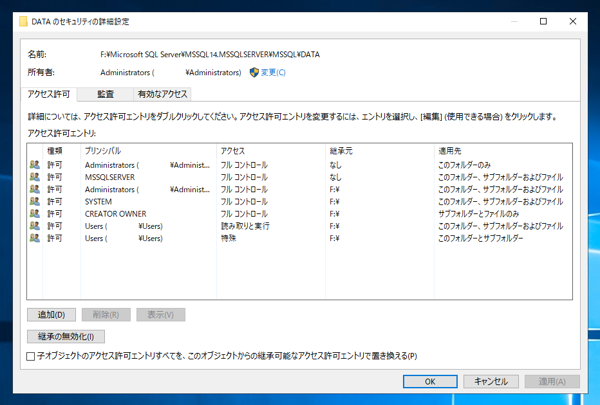Click the プリンシパル column header
600x405 pixels.
[x=148, y=151]
